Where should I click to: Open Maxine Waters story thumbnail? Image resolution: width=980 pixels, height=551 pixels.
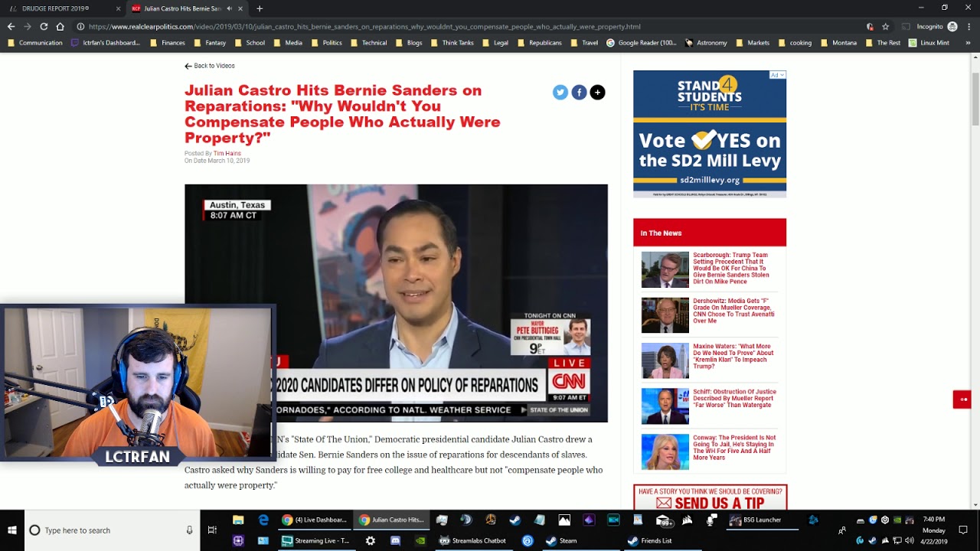665,360
